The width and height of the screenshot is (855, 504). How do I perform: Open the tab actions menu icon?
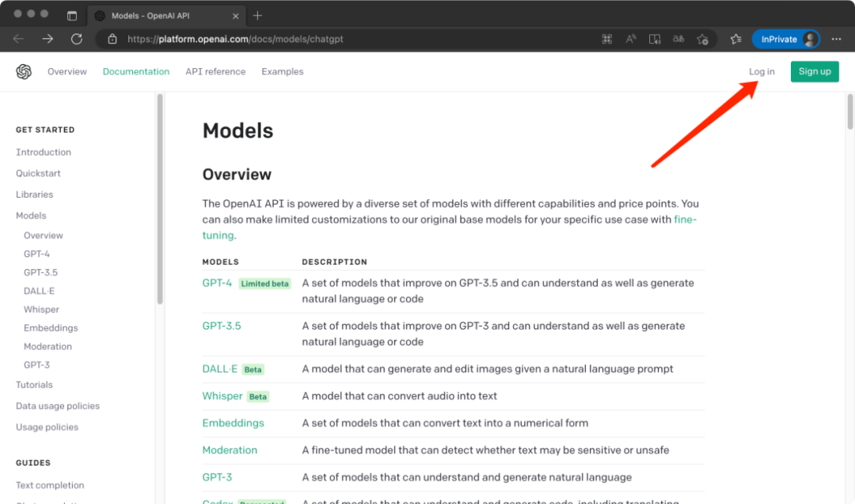pyautogui.click(x=72, y=16)
